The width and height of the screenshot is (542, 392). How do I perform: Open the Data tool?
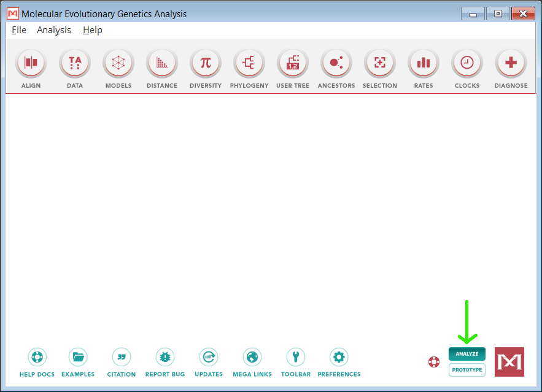tap(75, 63)
